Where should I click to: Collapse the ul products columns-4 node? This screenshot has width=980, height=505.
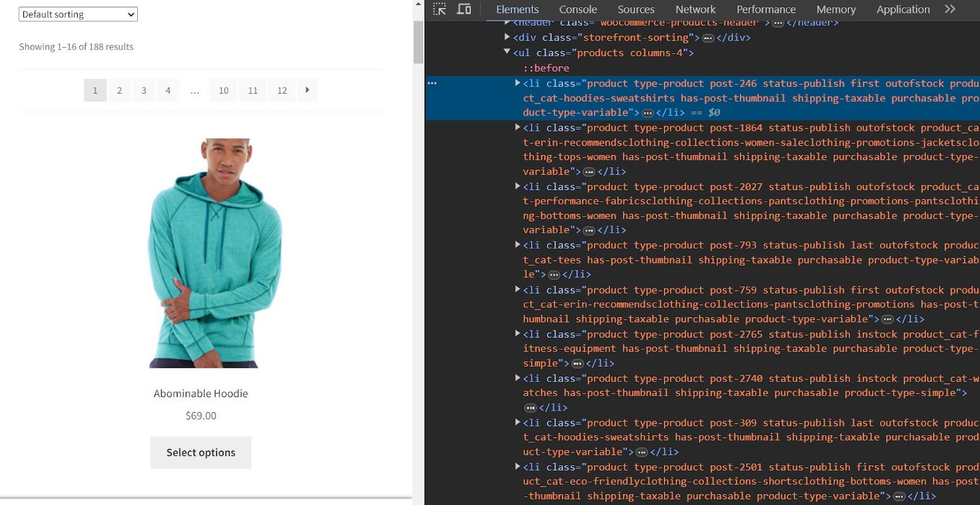pyautogui.click(x=507, y=52)
